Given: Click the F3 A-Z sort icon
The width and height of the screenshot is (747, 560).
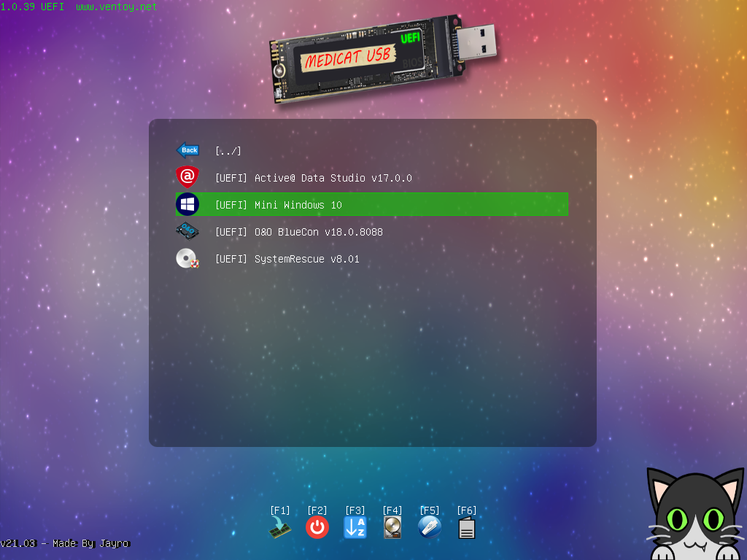Looking at the screenshot, I should [x=355, y=528].
